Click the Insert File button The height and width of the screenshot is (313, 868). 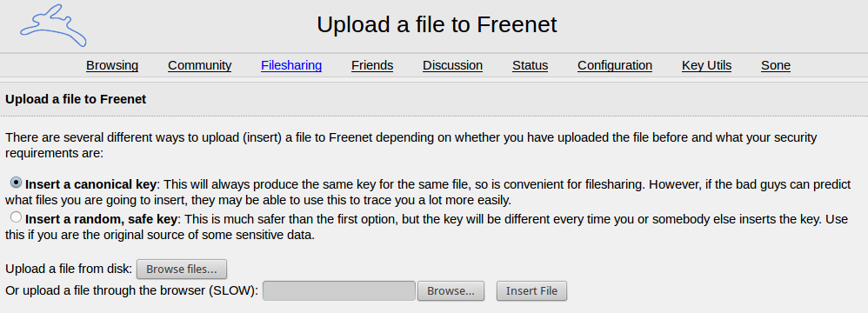coord(531,291)
